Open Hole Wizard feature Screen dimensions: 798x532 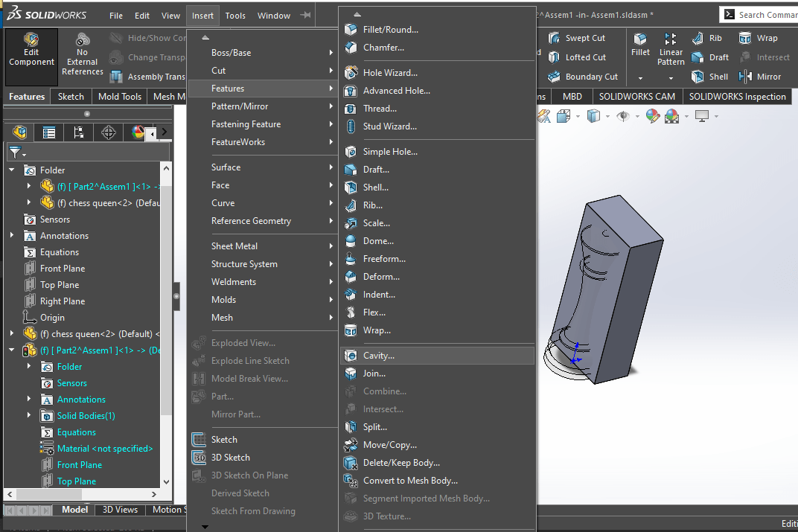pos(437,73)
